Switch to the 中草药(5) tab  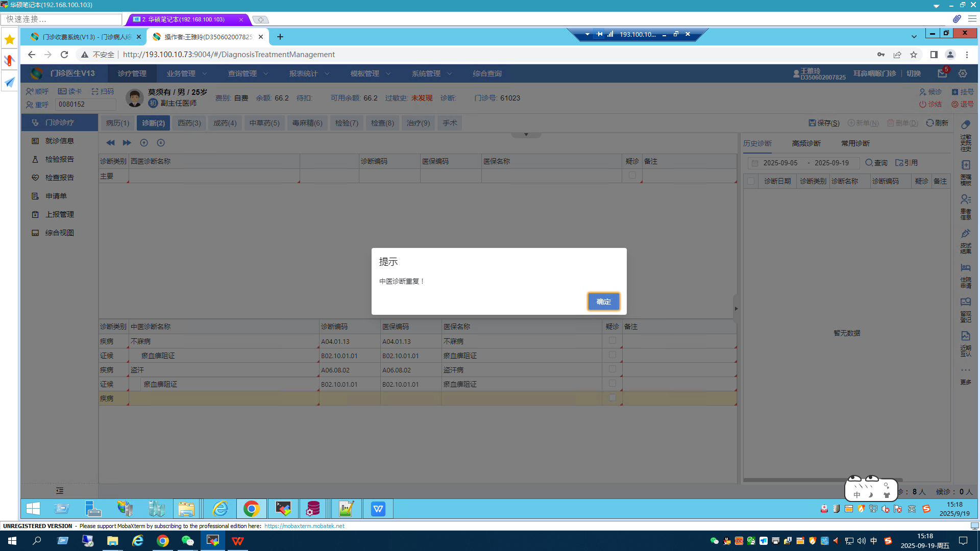click(264, 123)
